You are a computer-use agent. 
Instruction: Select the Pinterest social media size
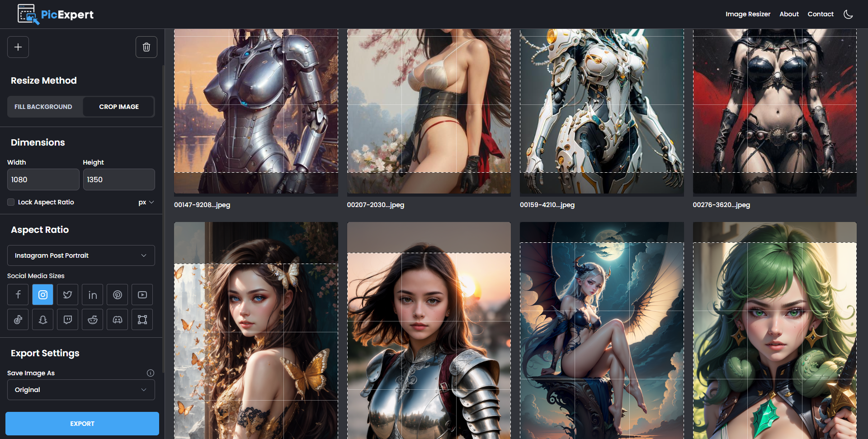118,295
